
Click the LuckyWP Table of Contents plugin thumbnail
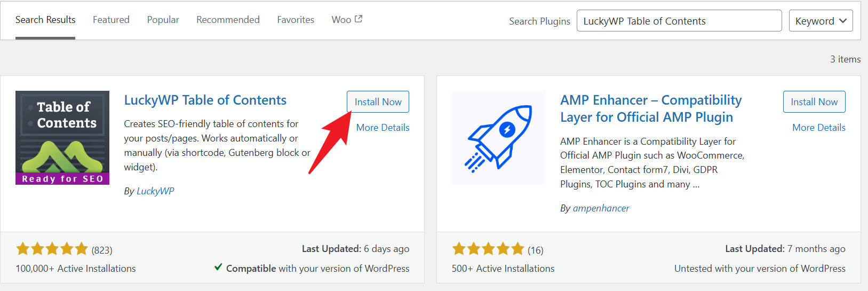(x=62, y=138)
